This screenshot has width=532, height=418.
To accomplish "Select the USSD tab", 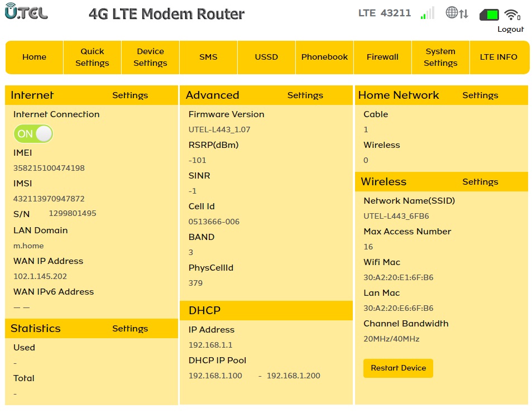I will click(266, 57).
